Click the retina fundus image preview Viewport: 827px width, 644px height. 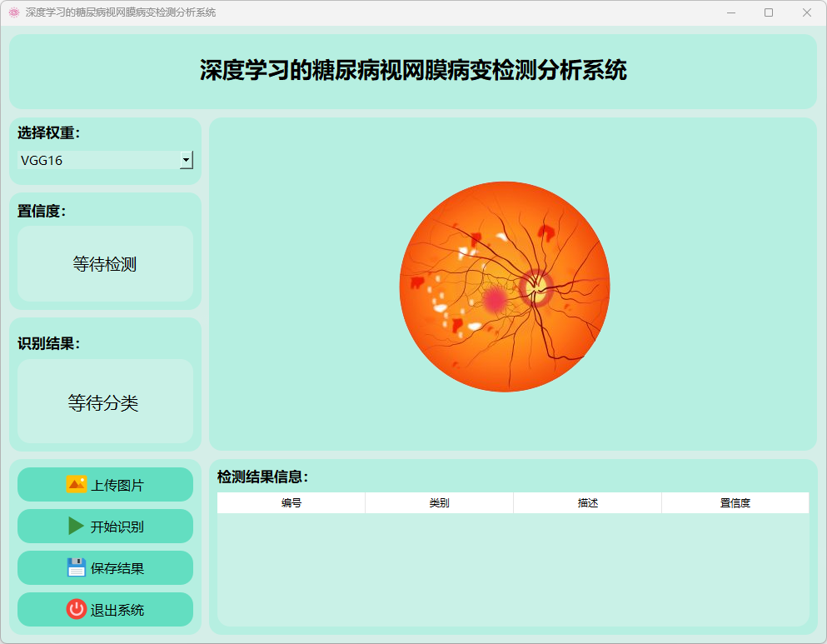point(505,287)
